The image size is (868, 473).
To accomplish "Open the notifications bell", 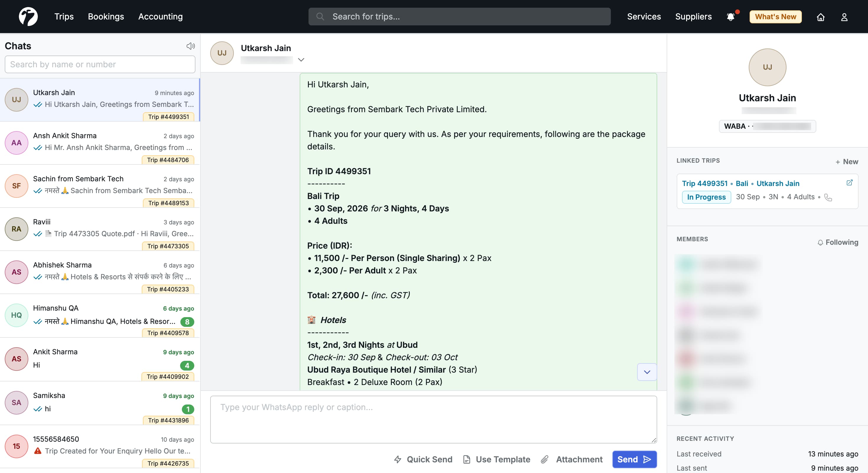I will tap(730, 17).
